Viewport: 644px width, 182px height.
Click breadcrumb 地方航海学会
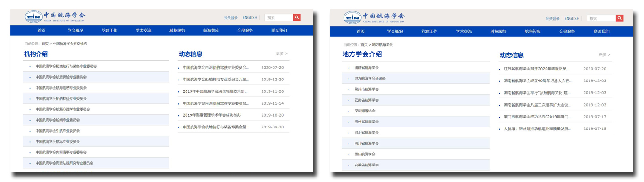(x=382, y=45)
